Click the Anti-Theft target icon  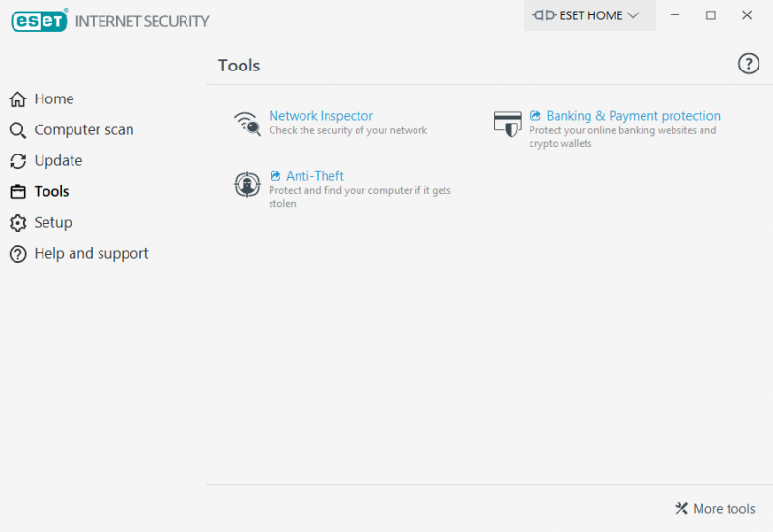[247, 184]
